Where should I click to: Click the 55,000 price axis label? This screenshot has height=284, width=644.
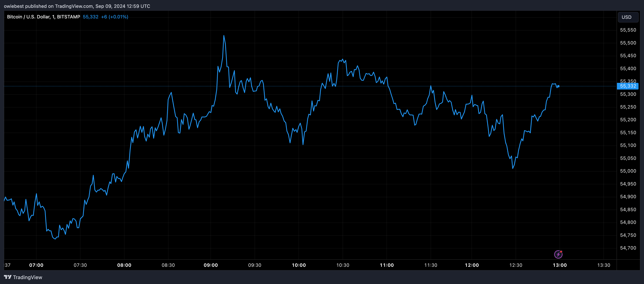(x=628, y=171)
